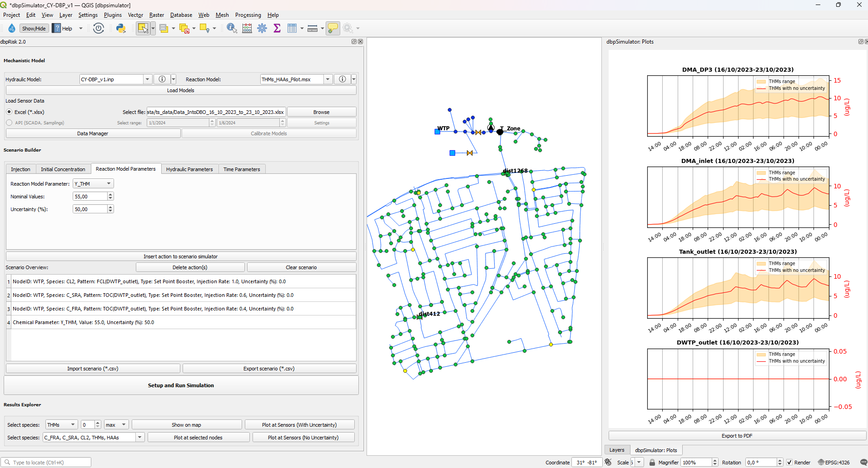The width and height of the screenshot is (868, 468).
Task: Open the Processing menu
Action: pyautogui.click(x=248, y=15)
